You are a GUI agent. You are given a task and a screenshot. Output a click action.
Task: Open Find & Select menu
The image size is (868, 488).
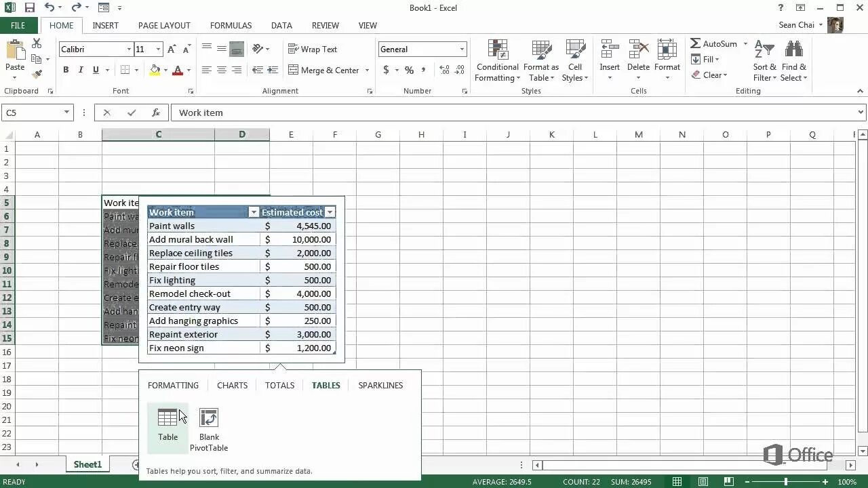coord(794,61)
